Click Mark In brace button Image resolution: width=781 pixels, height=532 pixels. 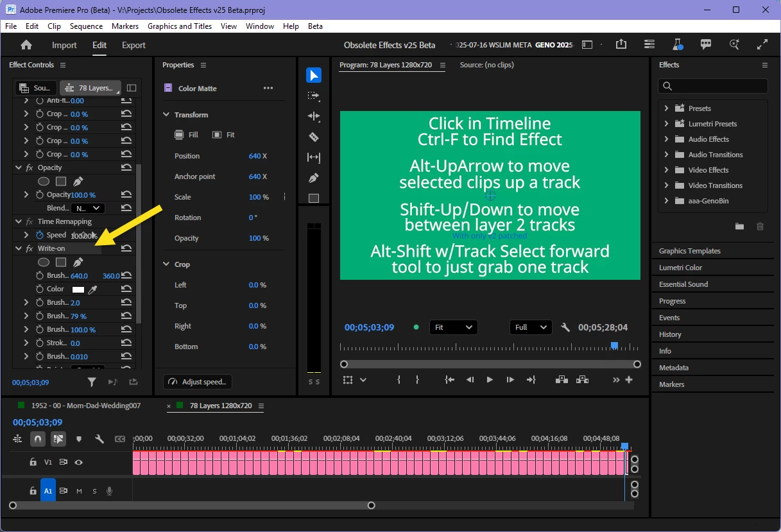tap(399, 380)
